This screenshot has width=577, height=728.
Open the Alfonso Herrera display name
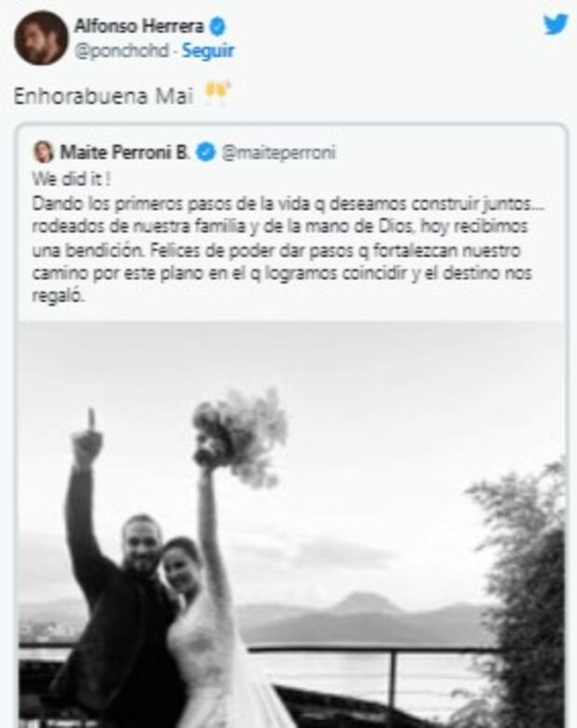pyautogui.click(x=140, y=26)
